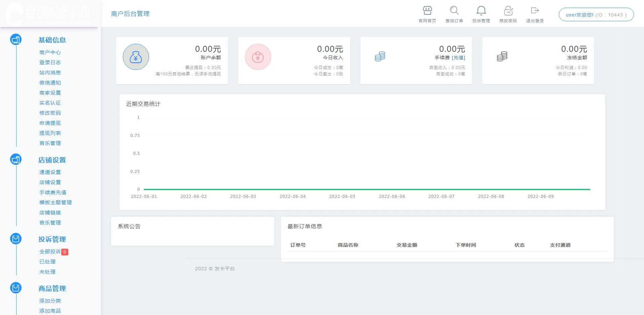
Task: Click the 近期交易统计 chart title
Action: [143, 104]
